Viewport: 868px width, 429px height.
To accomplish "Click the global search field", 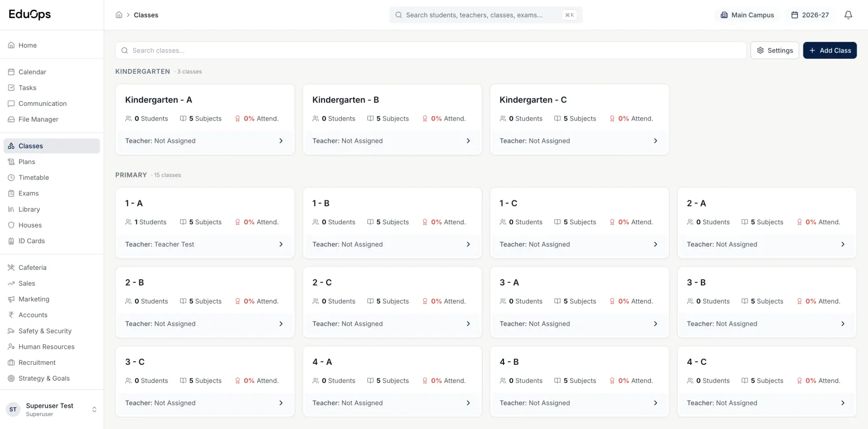I will pos(486,15).
